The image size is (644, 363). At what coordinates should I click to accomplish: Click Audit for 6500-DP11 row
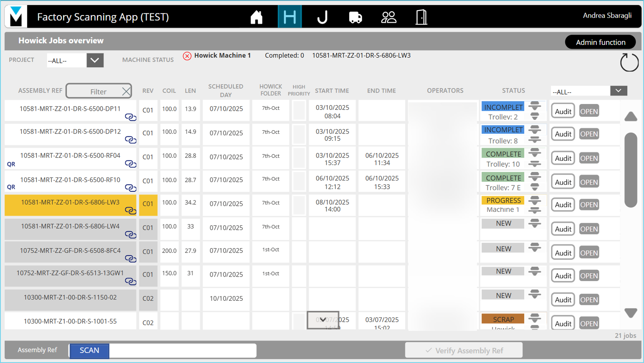tap(563, 111)
